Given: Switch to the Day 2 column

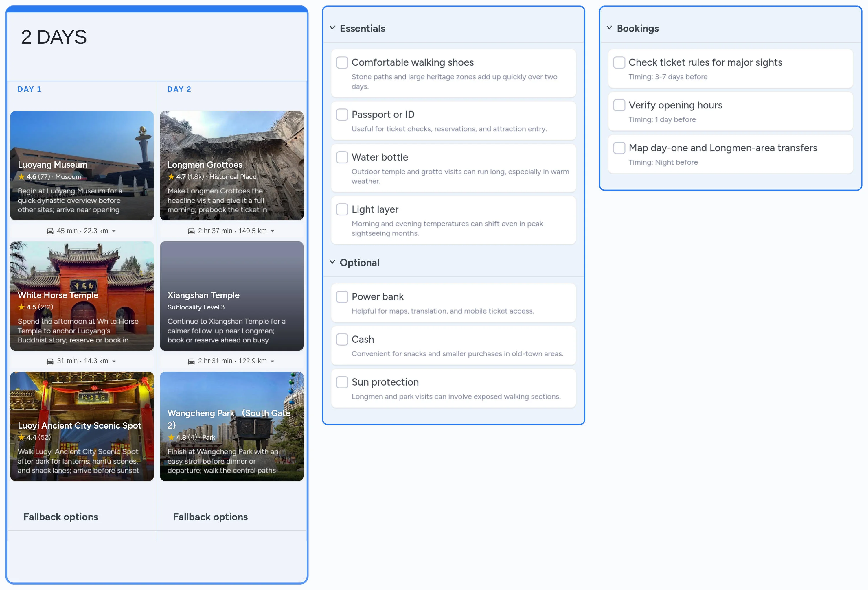Looking at the screenshot, I should pyautogui.click(x=179, y=89).
